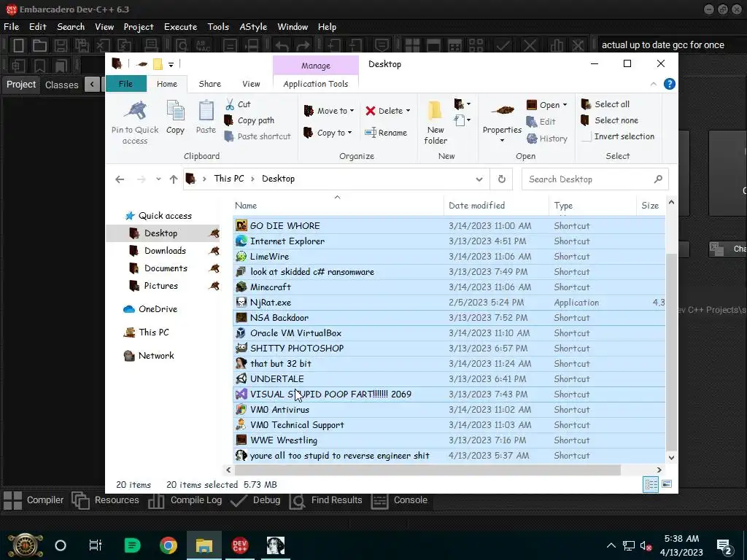This screenshot has height=560, width=747.
Task: Open the Move to dropdown
Action: click(x=329, y=111)
